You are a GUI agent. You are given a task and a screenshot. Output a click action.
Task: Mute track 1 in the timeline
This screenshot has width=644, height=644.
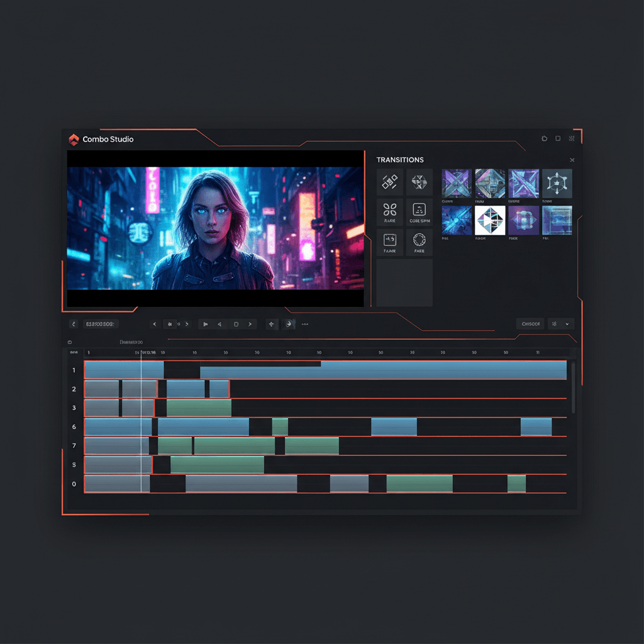pos(74,370)
